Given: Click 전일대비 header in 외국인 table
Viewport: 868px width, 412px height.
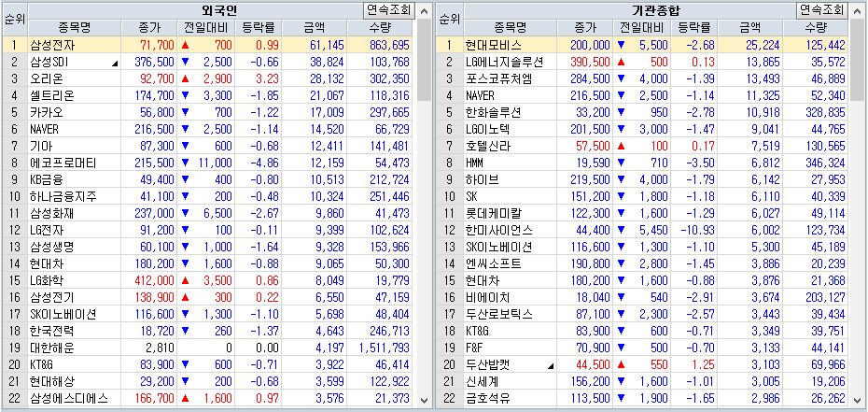Looking at the screenshot, I should coord(205,28).
